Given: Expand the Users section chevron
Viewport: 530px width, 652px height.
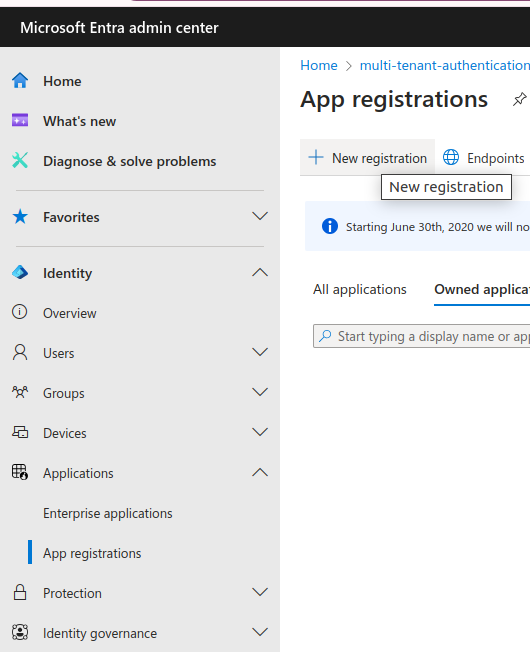Looking at the screenshot, I should (260, 352).
